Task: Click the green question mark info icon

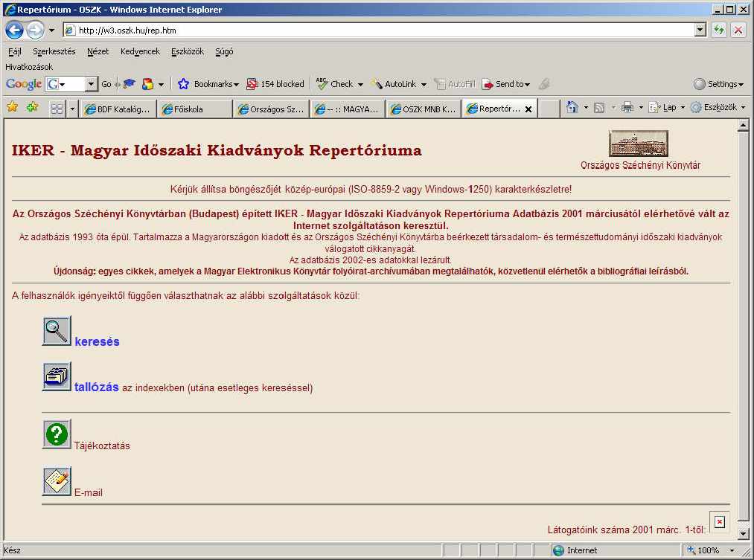Action: point(57,434)
